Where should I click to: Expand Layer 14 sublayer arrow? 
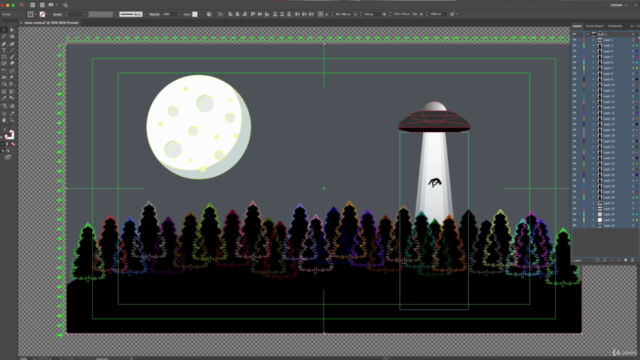(593, 107)
